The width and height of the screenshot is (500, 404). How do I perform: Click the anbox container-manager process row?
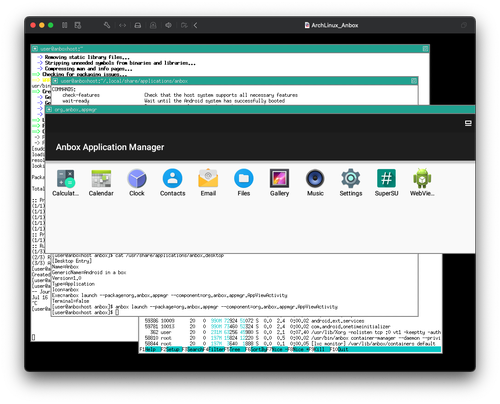(x=290, y=338)
